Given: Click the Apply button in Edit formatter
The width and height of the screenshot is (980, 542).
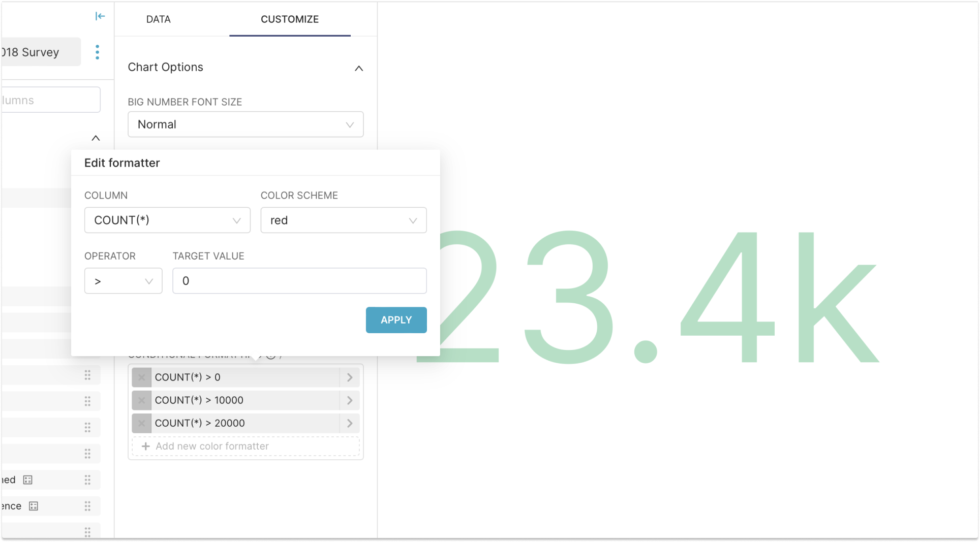Looking at the screenshot, I should [396, 320].
